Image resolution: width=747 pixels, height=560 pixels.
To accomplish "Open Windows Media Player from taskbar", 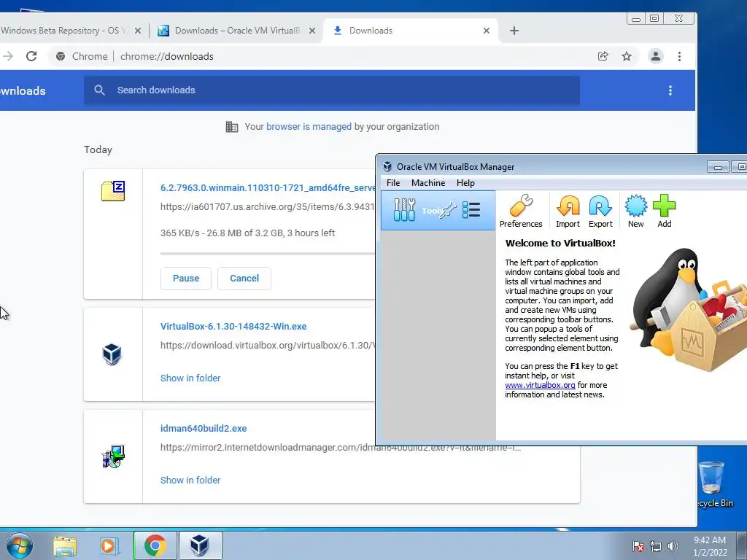I will point(109,545).
